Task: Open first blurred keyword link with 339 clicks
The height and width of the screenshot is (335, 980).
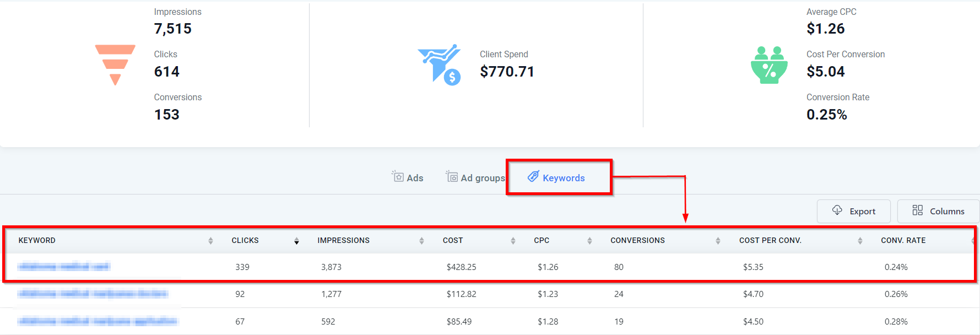Action: (64, 267)
